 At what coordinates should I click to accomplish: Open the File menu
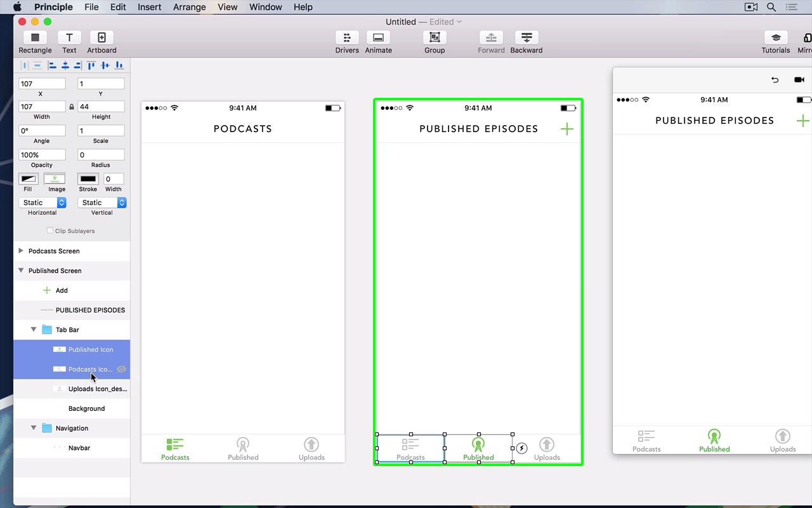(91, 7)
